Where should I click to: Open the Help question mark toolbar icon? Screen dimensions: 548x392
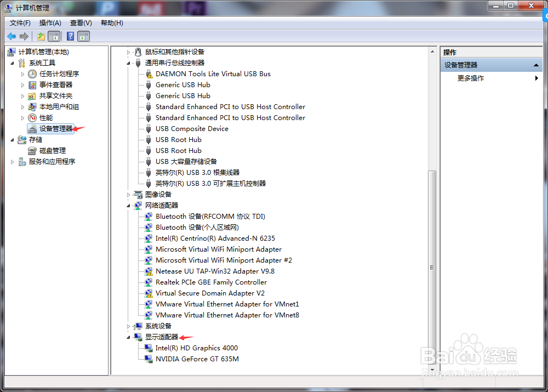pyautogui.click(x=70, y=36)
